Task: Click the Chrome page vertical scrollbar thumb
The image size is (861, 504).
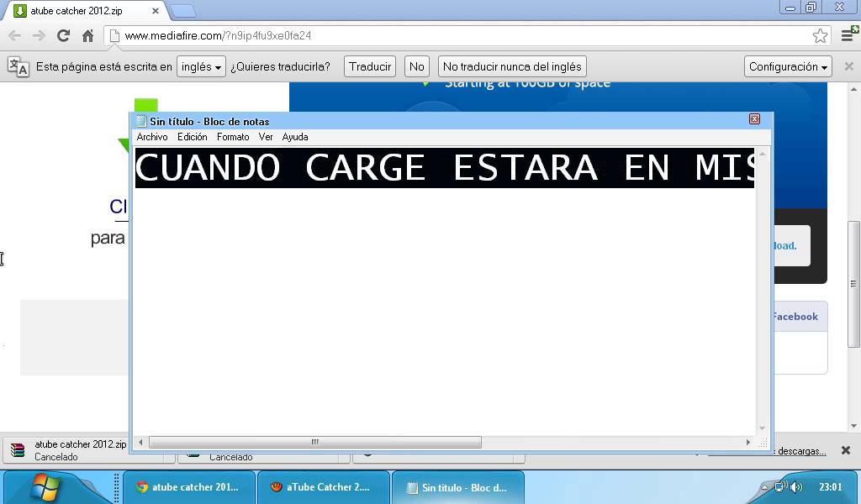Action: point(853,284)
